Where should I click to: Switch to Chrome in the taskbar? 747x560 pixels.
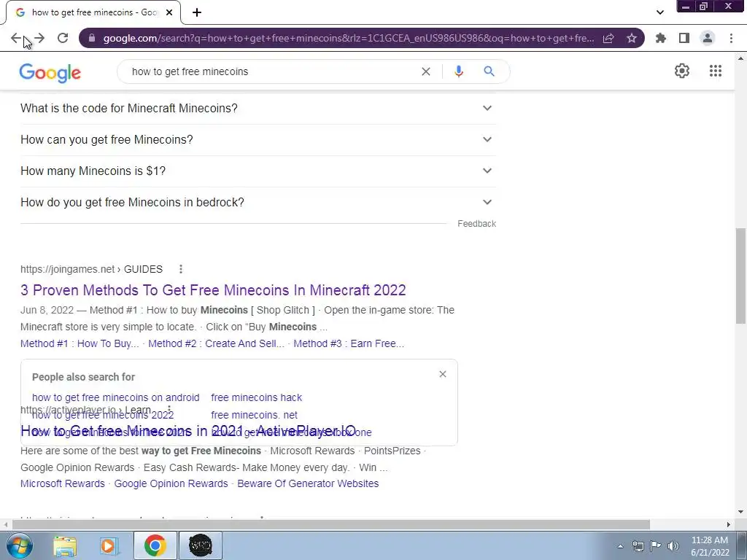pyautogui.click(x=155, y=545)
